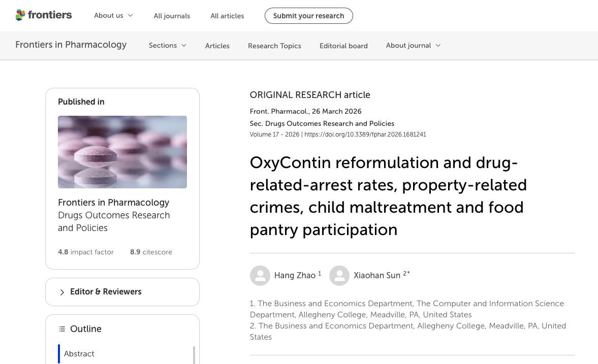
Task: Click the outline panel scrollbar
Action: pyautogui.click(x=194, y=355)
